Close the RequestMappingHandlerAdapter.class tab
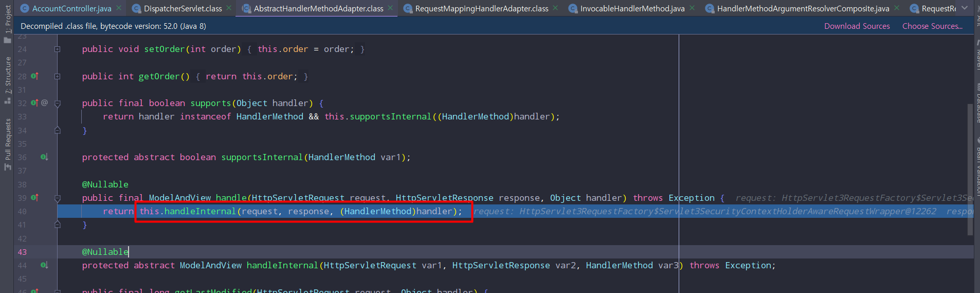 click(x=555, y=8)
